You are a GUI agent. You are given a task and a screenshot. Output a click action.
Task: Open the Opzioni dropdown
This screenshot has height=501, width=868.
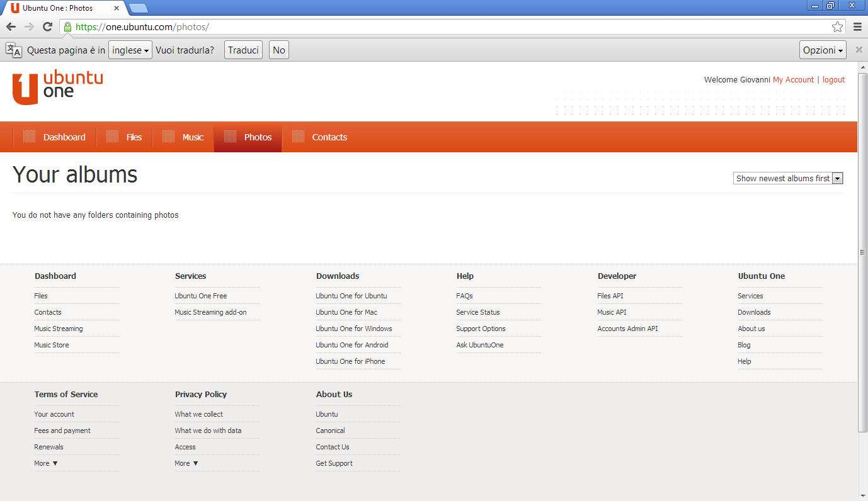tap(823, 50)
